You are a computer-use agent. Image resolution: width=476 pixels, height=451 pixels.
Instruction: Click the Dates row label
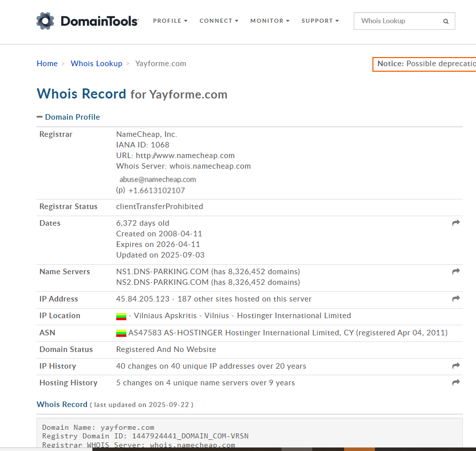[x=50, y=223]
